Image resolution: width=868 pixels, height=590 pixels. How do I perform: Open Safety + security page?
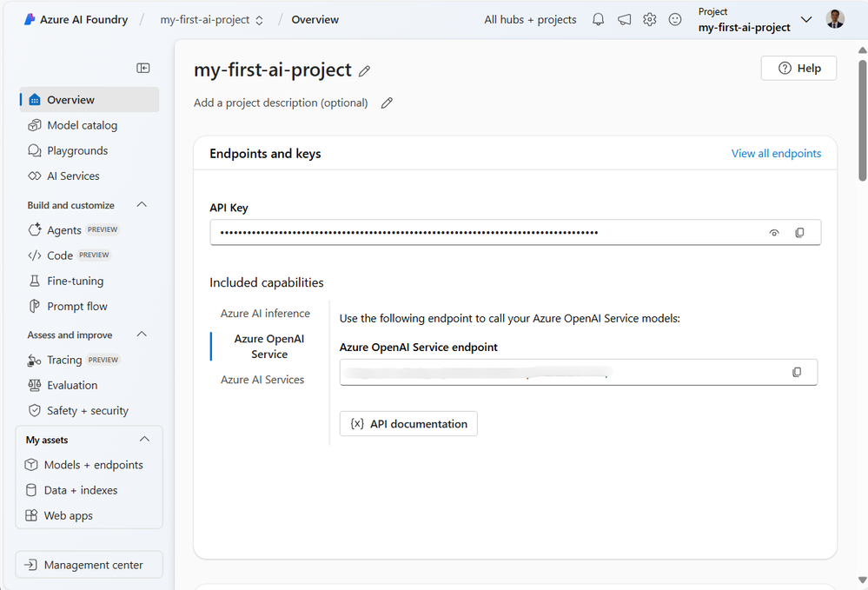pos(89,411)
